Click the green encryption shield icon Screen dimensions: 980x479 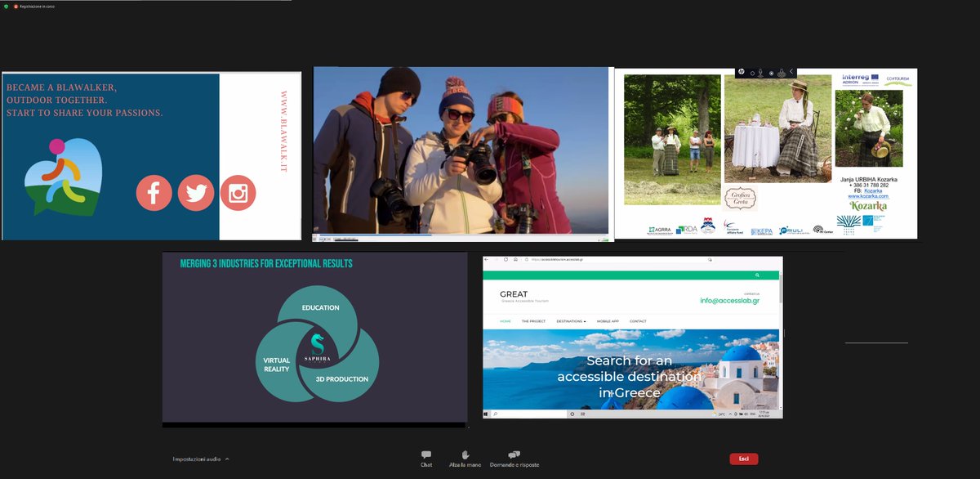[6, 6]
